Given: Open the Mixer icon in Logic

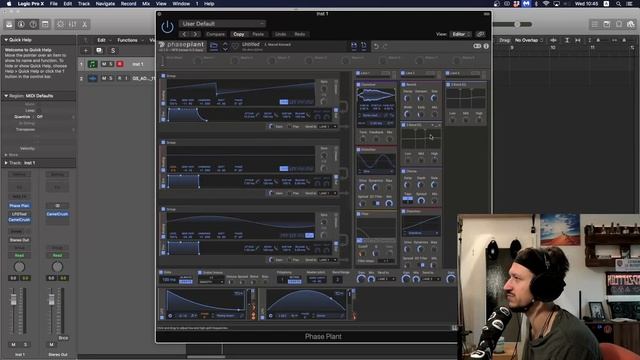Looking at the screenshot, I should pos(73,24).
